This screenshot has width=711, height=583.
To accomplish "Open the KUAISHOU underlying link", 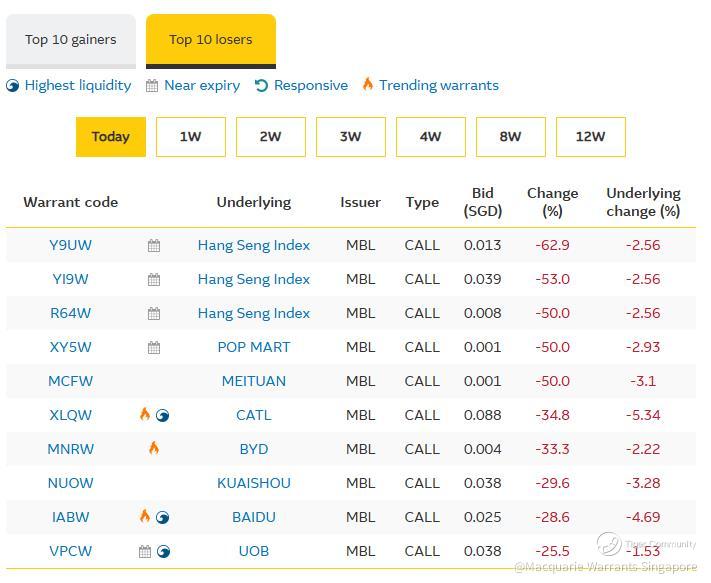I will pos(254,483).
